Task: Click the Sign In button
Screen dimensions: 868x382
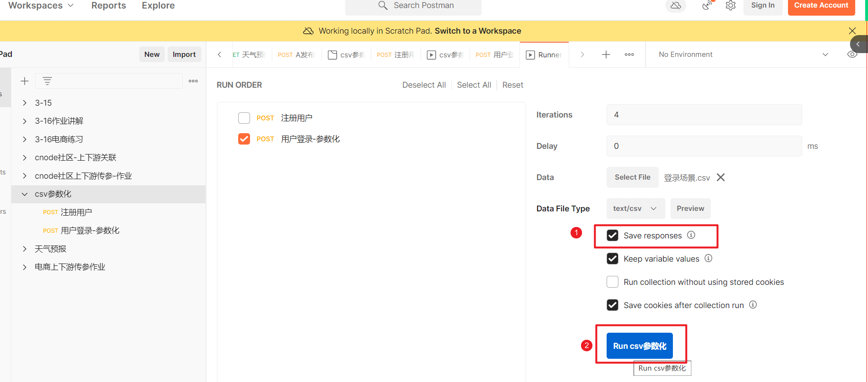Action: [763, 6]
